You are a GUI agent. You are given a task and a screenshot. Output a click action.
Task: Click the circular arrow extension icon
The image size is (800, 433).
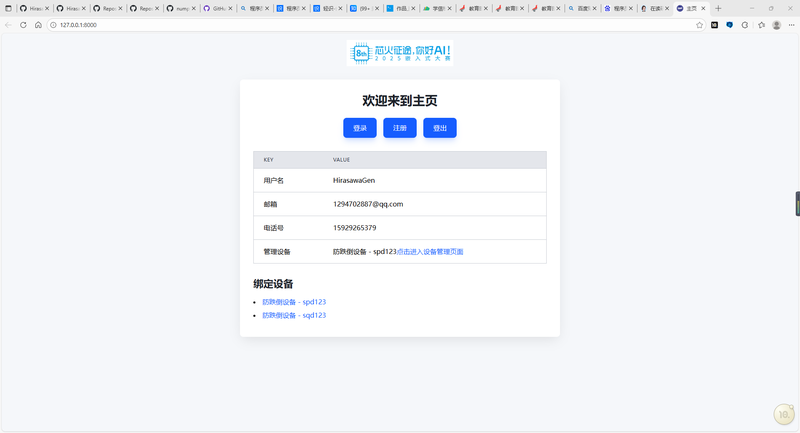click(745, 25)
